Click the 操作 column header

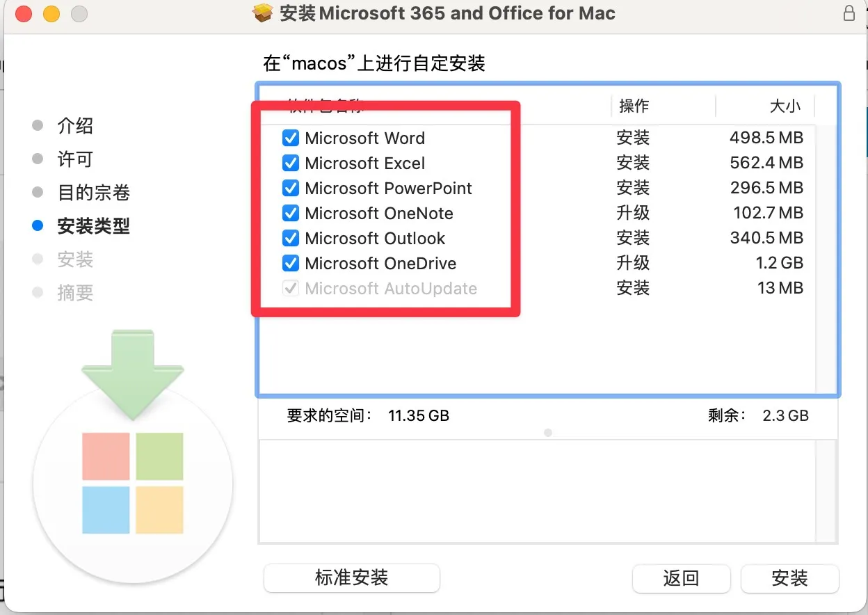coord(634,106)
